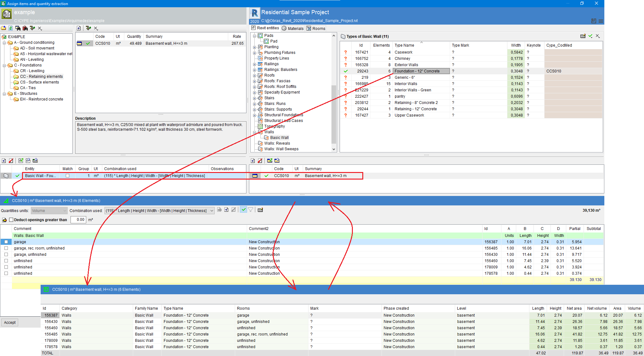Check the box for the garage row
This screenshot has height=356, width=644.
(x=6, y=242)
